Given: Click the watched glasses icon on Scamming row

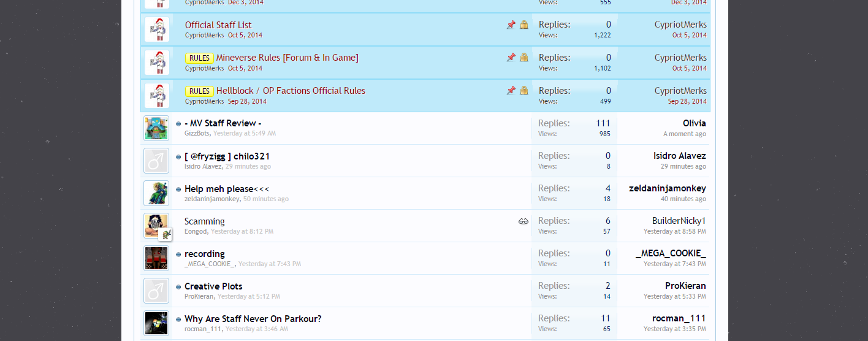Looking at the screenshot, I should tap(523, 221).
